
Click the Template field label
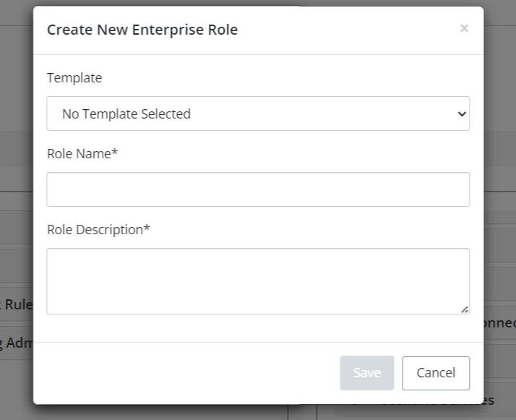74,77
